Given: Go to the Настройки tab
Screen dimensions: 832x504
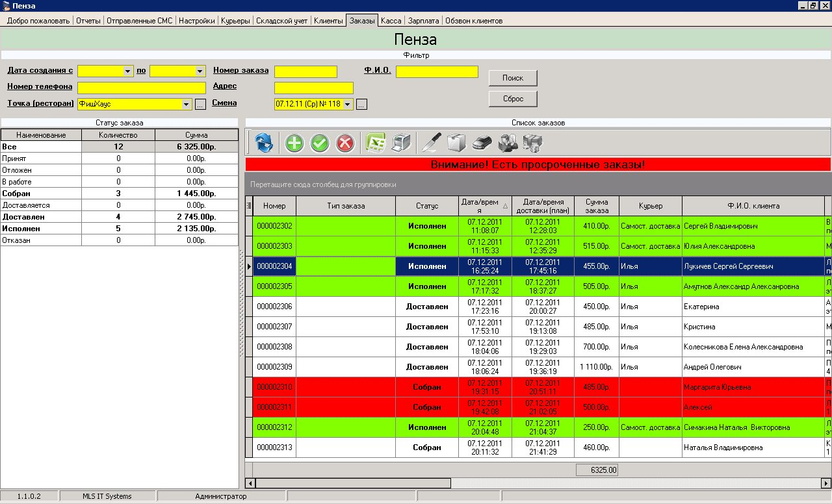Looking at the screenshot, I should click(x=196, y=20).
